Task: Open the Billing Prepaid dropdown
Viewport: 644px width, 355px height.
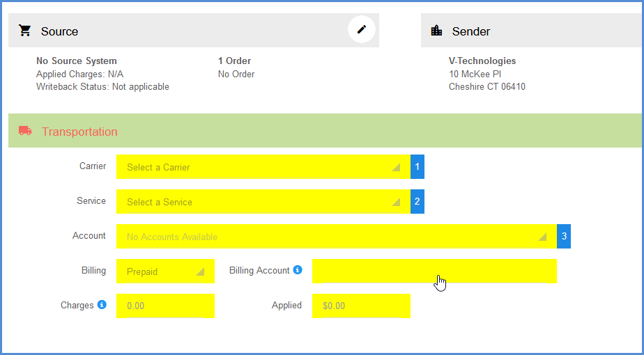Action: coord(165,271)
